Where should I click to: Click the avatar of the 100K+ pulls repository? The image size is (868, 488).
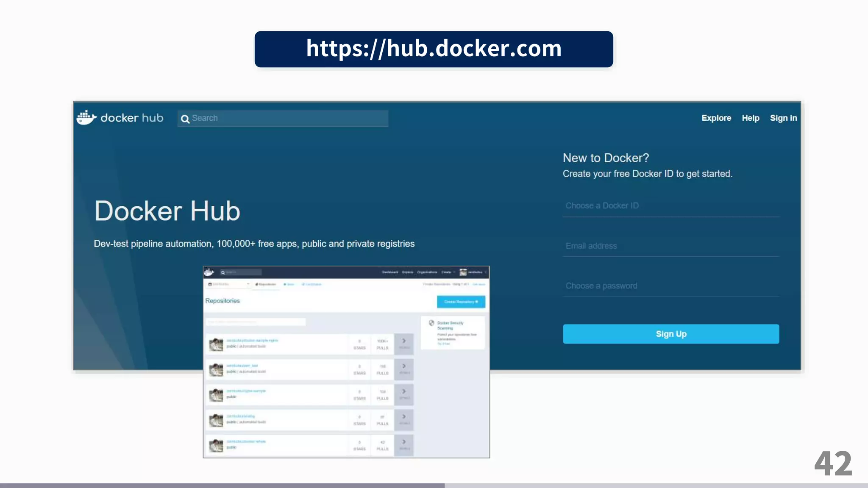click(x=216, y=344)
